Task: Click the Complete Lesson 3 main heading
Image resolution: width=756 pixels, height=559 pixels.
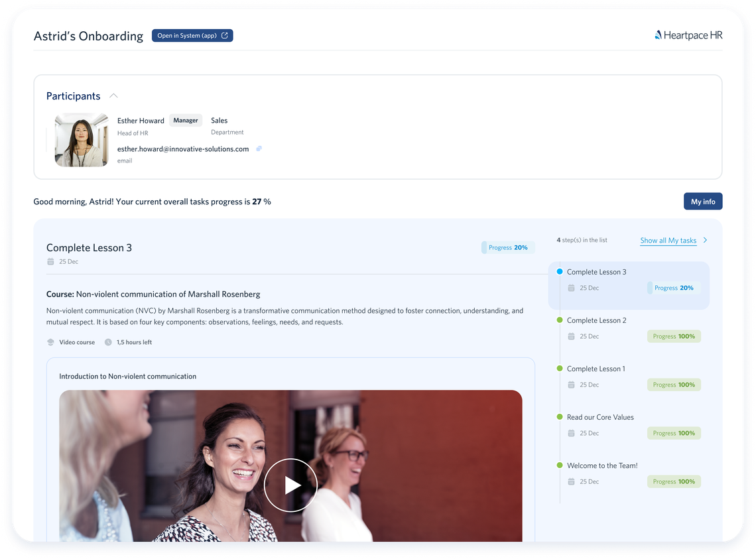Action: [x=90, y=248]
